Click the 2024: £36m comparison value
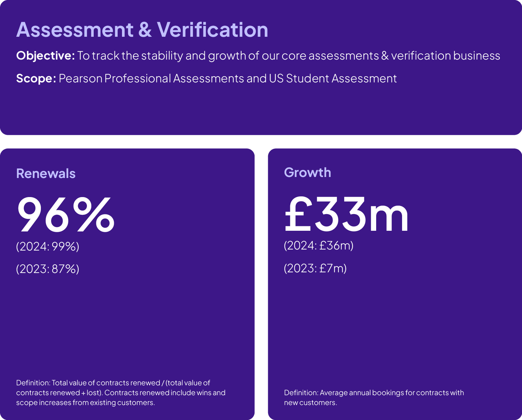Screen dimensions: 522x420 point(319,245)
